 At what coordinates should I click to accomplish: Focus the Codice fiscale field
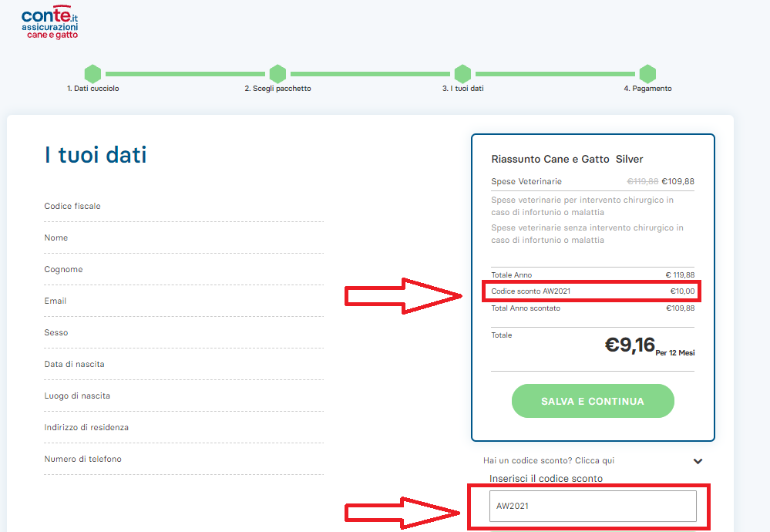point(183,207)
